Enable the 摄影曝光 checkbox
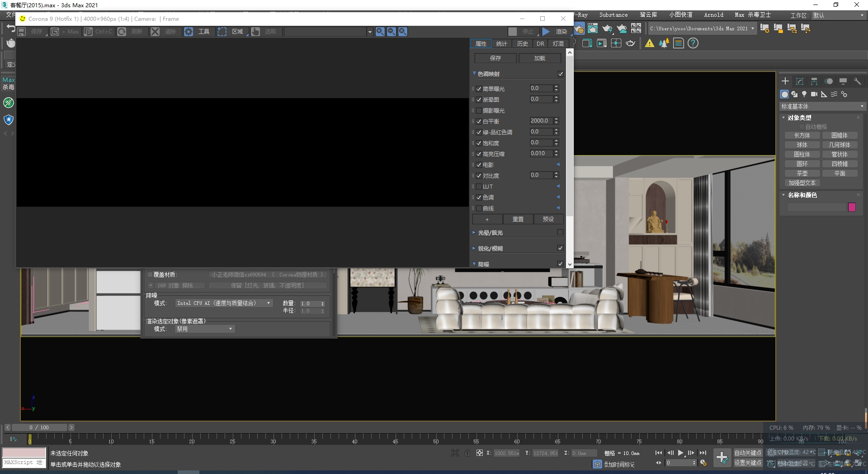 tap(479, 110)
